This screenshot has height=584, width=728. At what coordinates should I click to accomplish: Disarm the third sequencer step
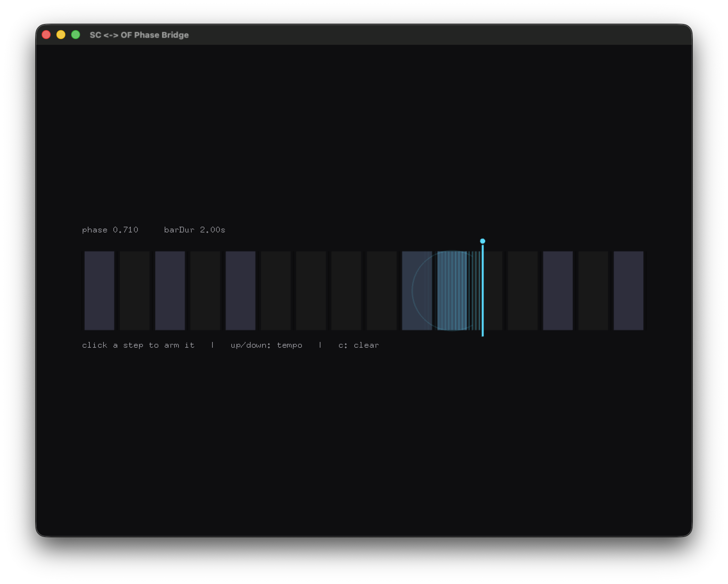[x=170, y=290]
